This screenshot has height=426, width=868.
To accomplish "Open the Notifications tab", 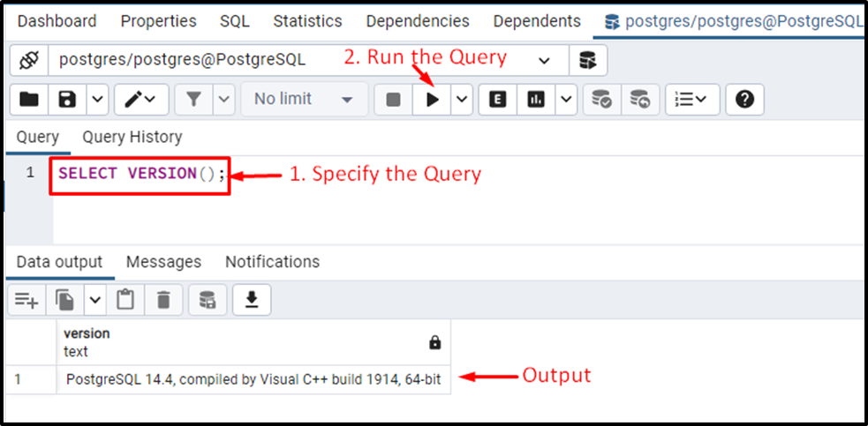I will (272, 262).
